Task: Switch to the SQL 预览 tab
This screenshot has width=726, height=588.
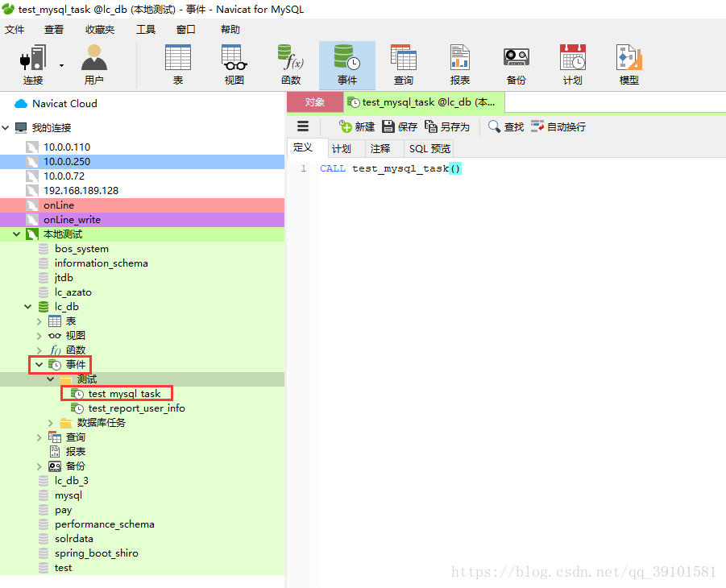Action: tap(429, 149)
